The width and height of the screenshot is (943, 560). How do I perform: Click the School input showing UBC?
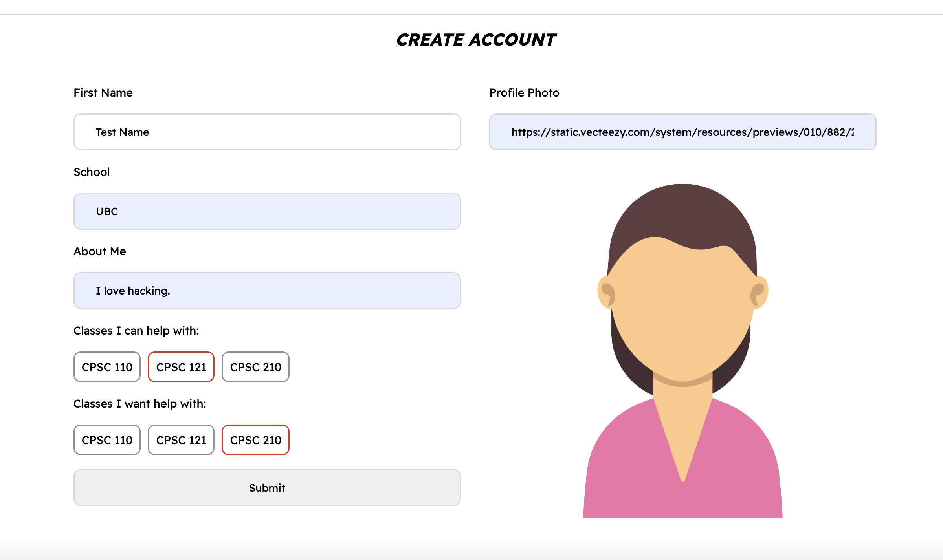point(267,211)
